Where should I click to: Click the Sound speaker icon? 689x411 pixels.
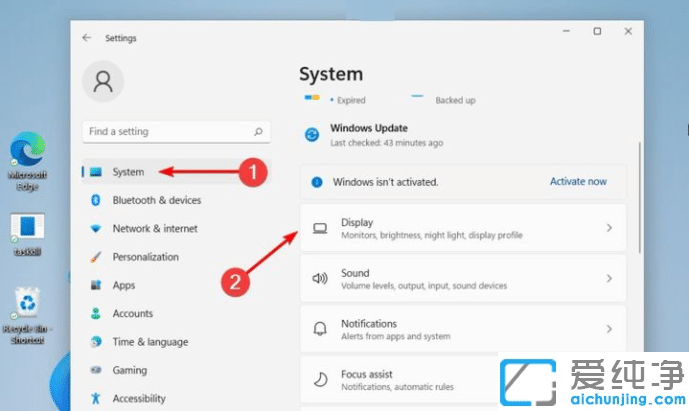320,279
